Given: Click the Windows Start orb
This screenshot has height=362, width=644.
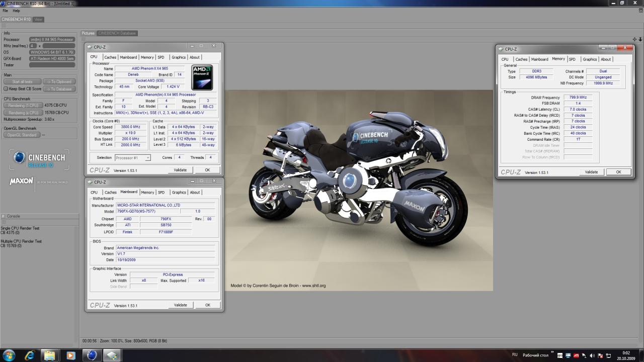Looking at the screenshot, I should 9,355.
